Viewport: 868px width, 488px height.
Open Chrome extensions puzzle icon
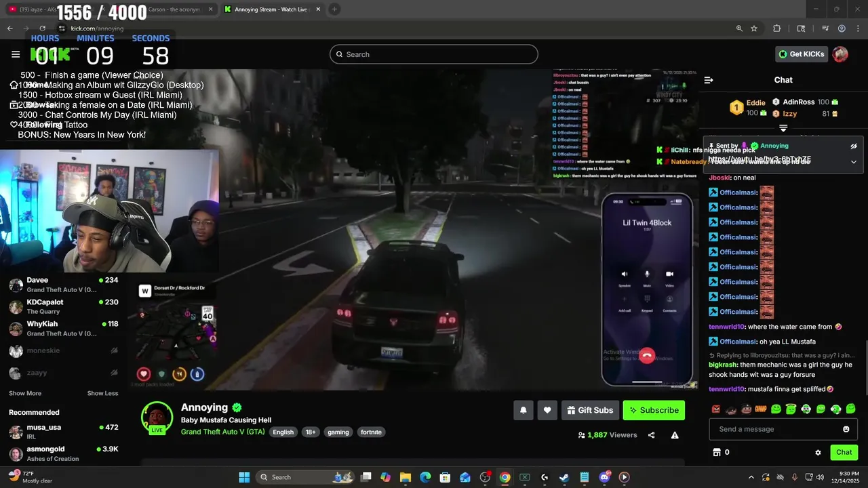click(777, 28)
